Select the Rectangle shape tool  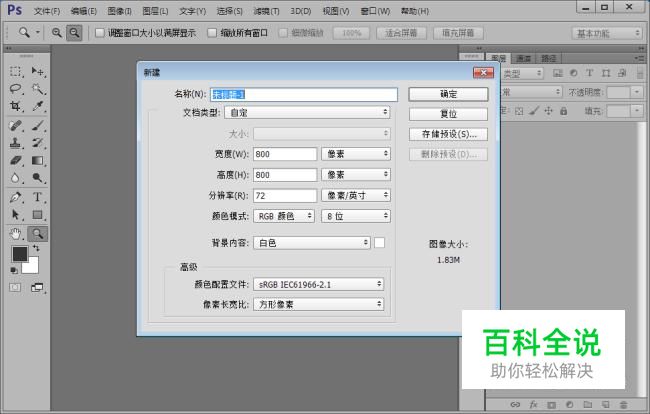[x=38, y=215]
